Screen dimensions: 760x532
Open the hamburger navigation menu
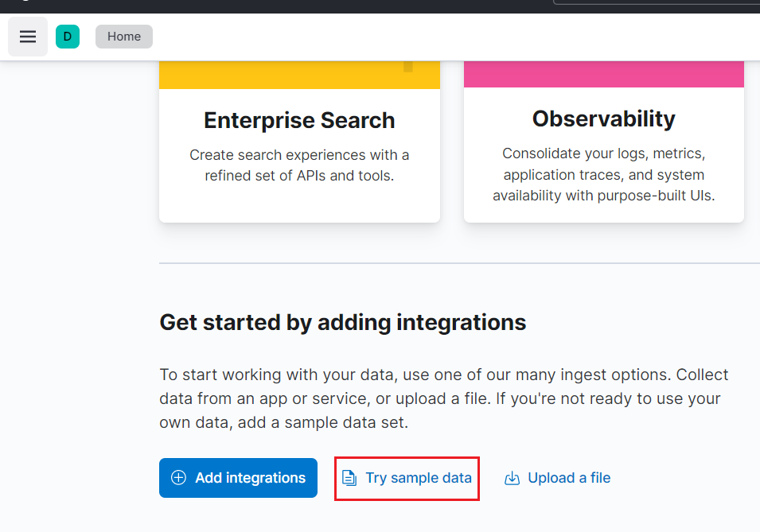[x=28, y=37]
